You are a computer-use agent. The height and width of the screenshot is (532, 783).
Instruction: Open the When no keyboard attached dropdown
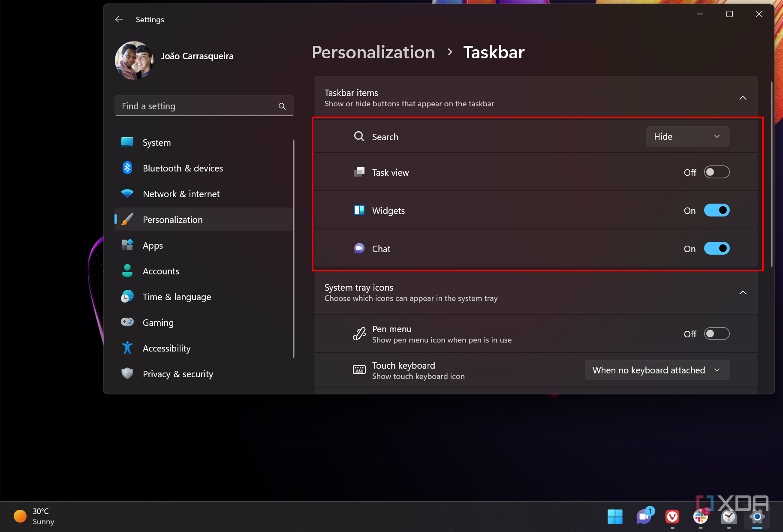pos(657,370)
